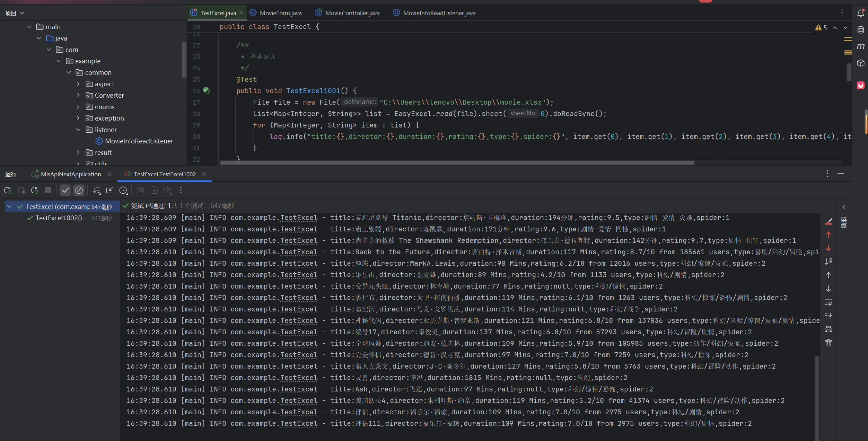Select TestExcel1002() test result

[x=59, y=218]
